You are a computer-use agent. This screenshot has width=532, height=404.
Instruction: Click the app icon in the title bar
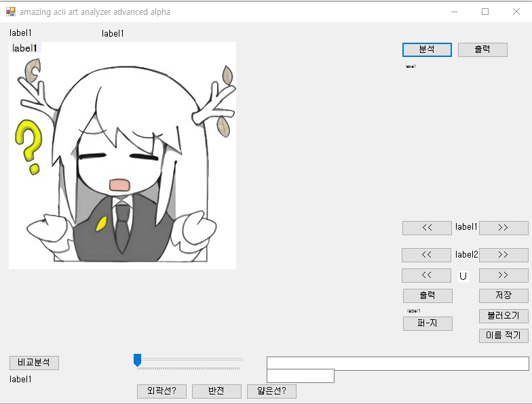click(x=10, y=12)
